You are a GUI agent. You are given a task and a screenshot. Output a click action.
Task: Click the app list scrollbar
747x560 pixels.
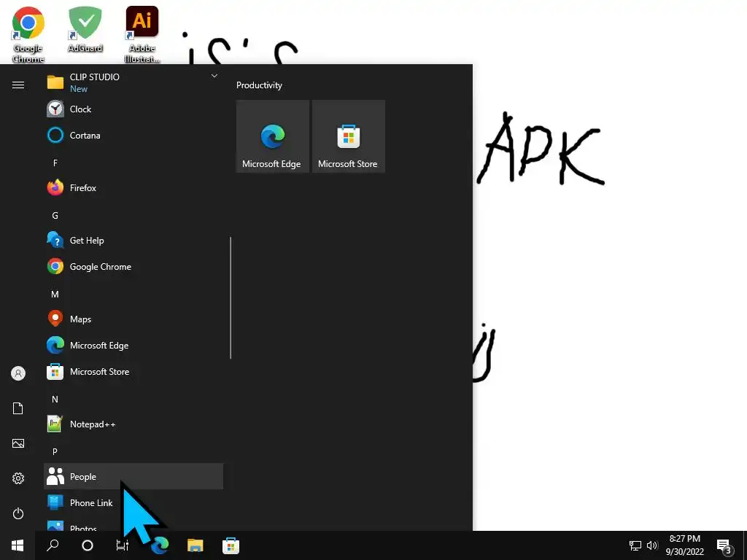[231, 297]
